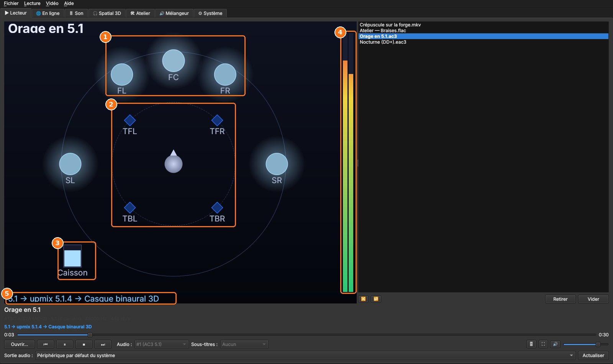Open the Sous-titres dropdown
Image resolution: width=613 pixels, height=364 pixels.
click(244, 344)
